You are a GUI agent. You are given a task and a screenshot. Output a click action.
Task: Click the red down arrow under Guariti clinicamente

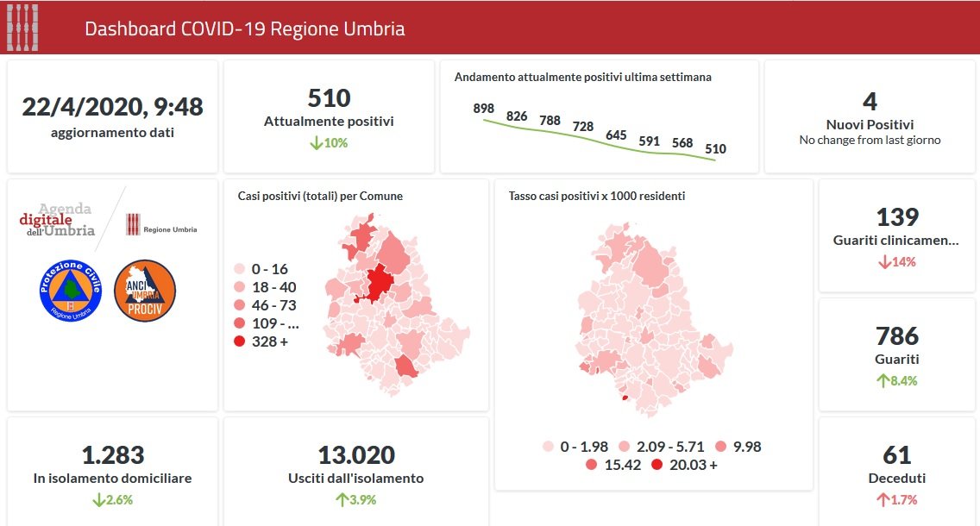[883, 261]
